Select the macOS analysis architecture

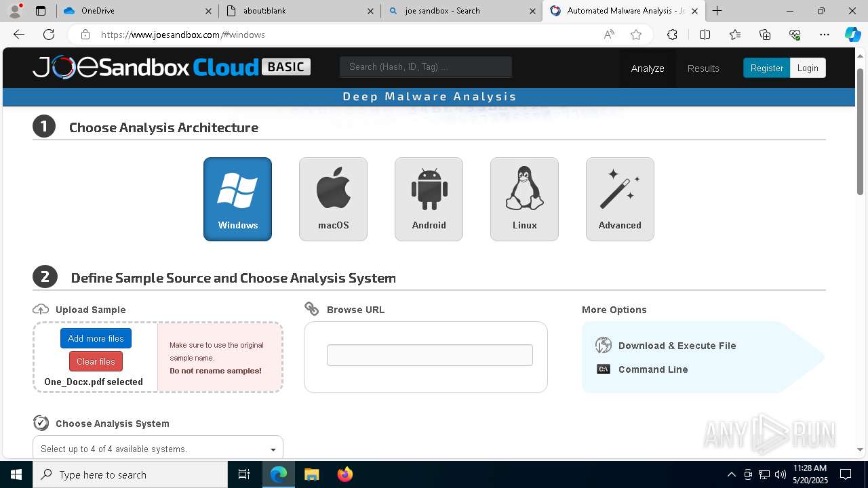pyautogui.click(x=333, y=199)
